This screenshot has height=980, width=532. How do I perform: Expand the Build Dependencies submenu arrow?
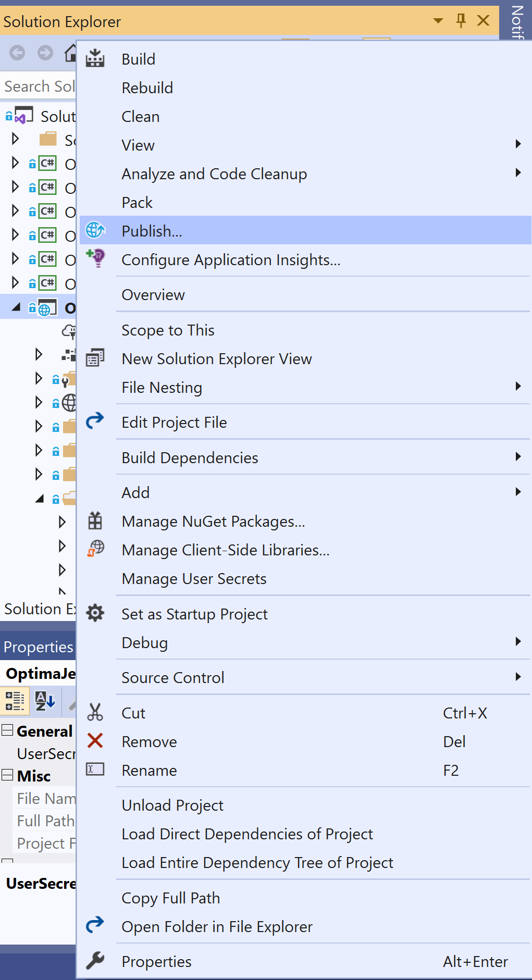tap(518, 456)
